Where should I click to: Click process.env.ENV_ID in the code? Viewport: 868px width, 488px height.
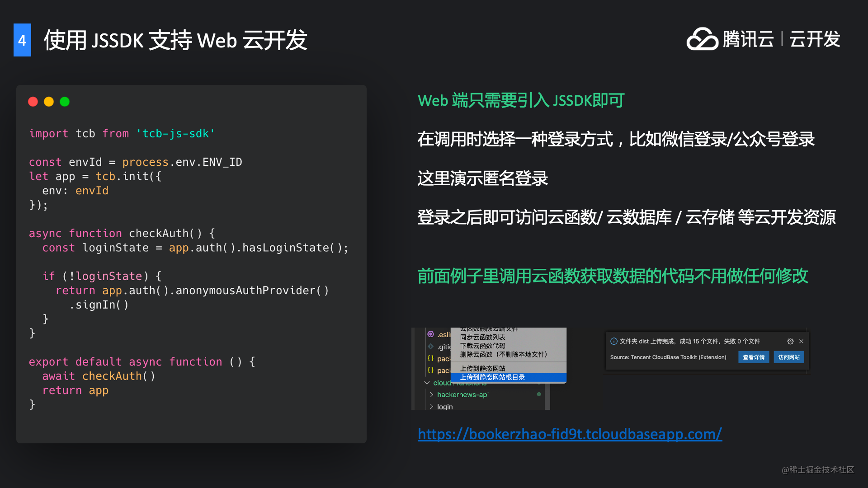182,162
